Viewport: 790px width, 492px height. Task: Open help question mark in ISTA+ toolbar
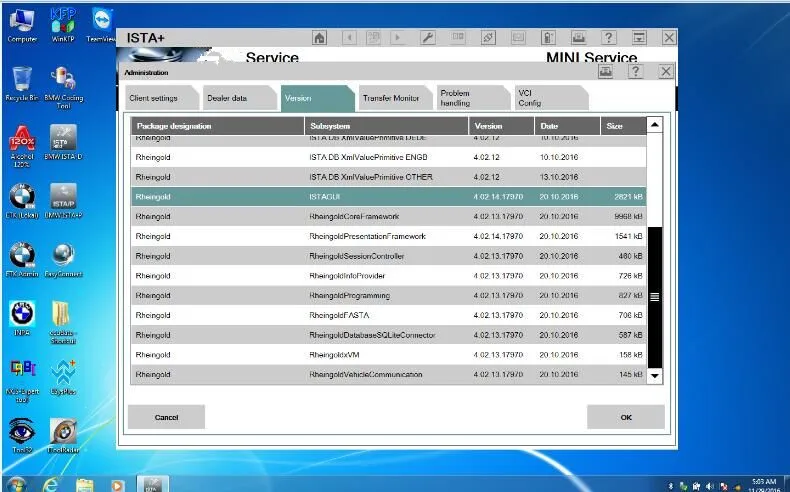point(609,38)
